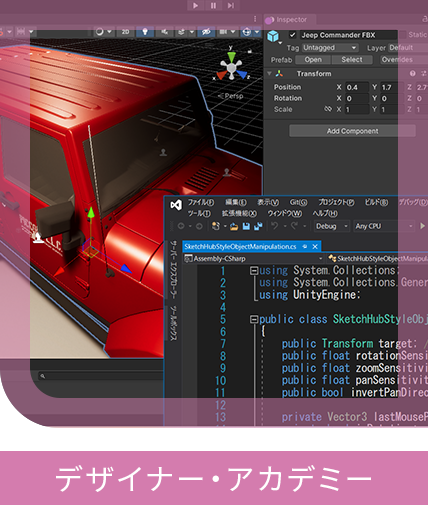Image resolution: width=428 pixels, height=505 pixels.
Task: Toggle the Static checkbox
Action: click(403, 35)
